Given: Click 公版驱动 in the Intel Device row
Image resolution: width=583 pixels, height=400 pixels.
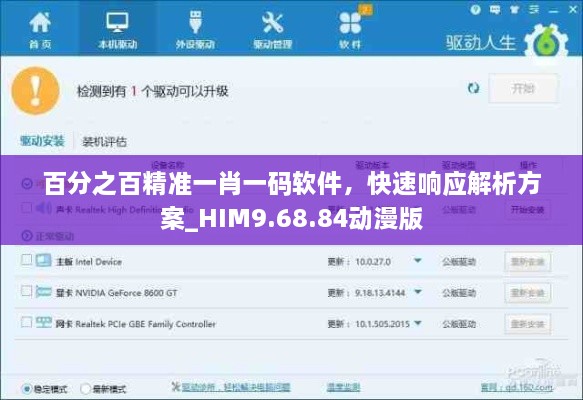Looking at the screenshot, I should [x=459, y=262].
